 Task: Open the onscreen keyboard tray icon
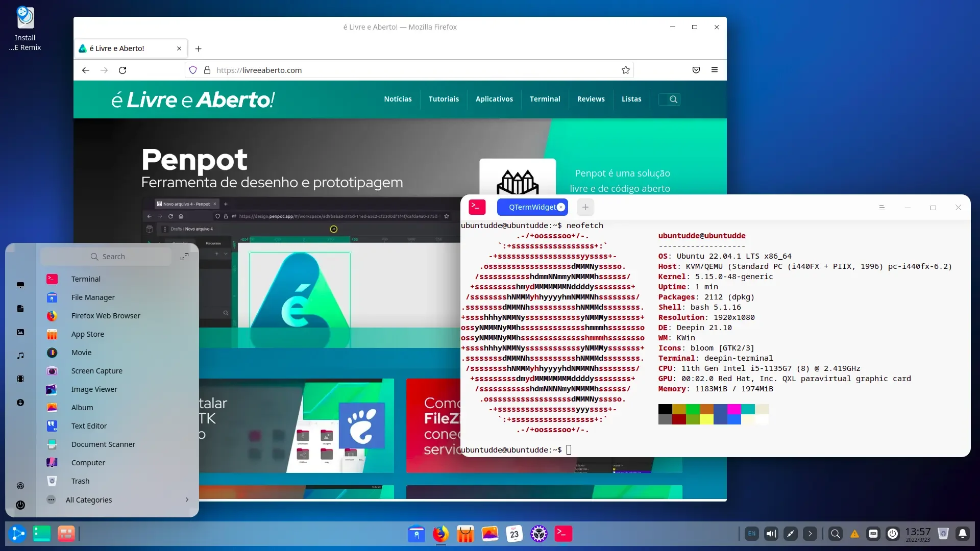(873, 534)
